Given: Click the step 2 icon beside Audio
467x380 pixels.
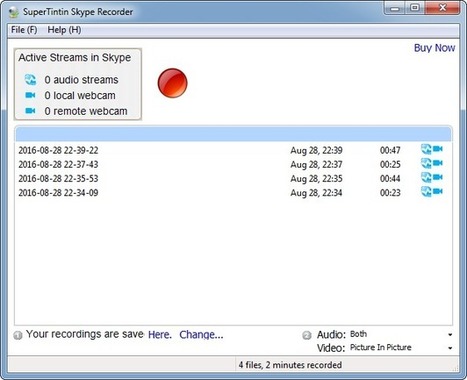Looking at the screenshot, I should [307, 335].
